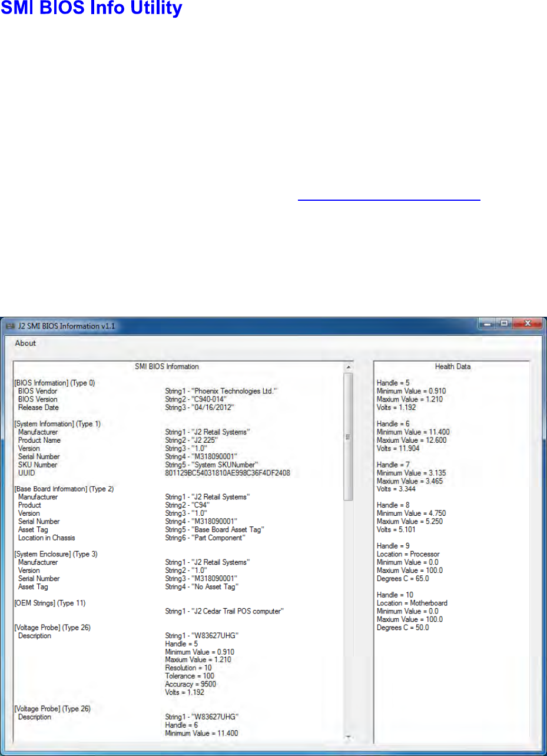547x756 pixels.
Task: Click the 'Resolution = 10' line
Action: (x=189, y=668)
